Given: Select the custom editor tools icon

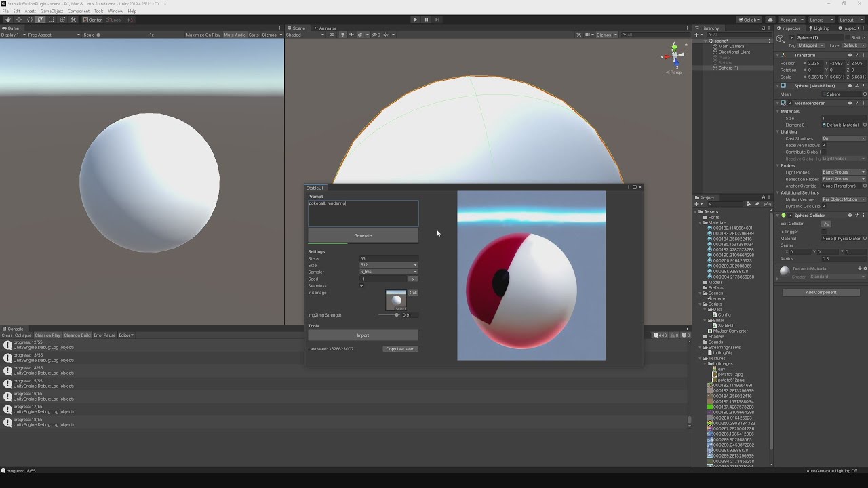Looking at the screenshot, I should point(73,20).
